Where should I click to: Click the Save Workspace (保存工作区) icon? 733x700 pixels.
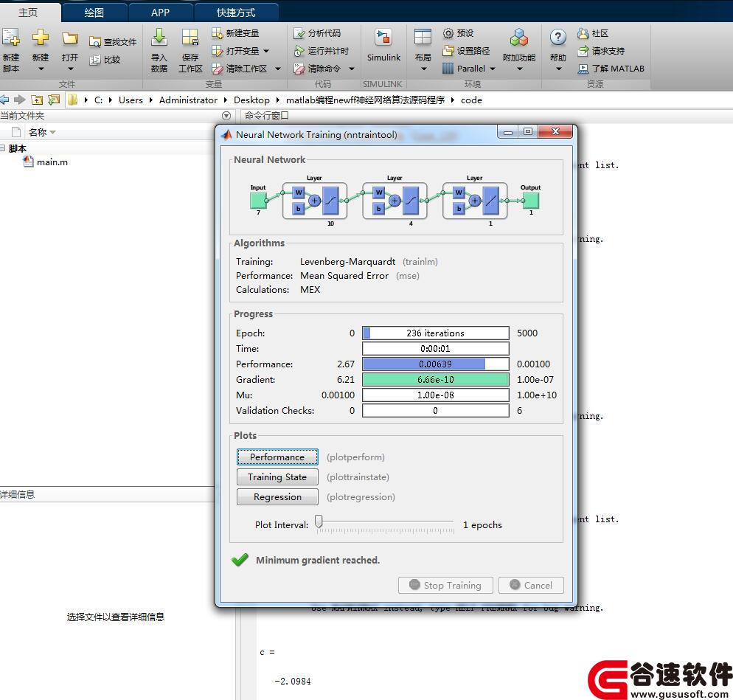point(190,38)
